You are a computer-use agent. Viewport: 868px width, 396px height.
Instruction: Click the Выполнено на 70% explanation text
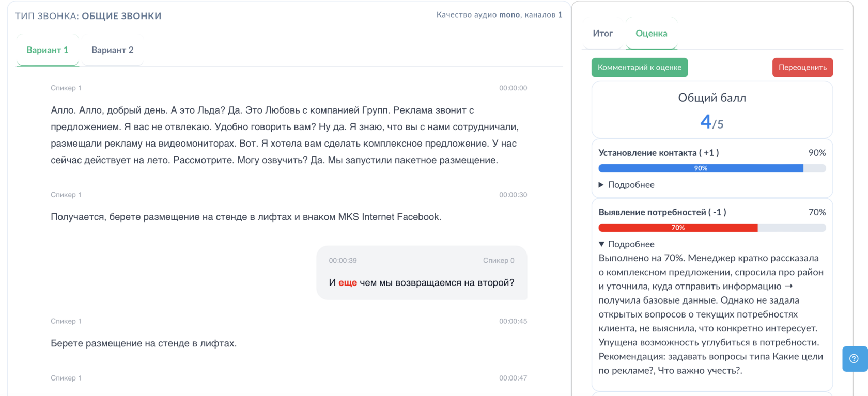711,314
